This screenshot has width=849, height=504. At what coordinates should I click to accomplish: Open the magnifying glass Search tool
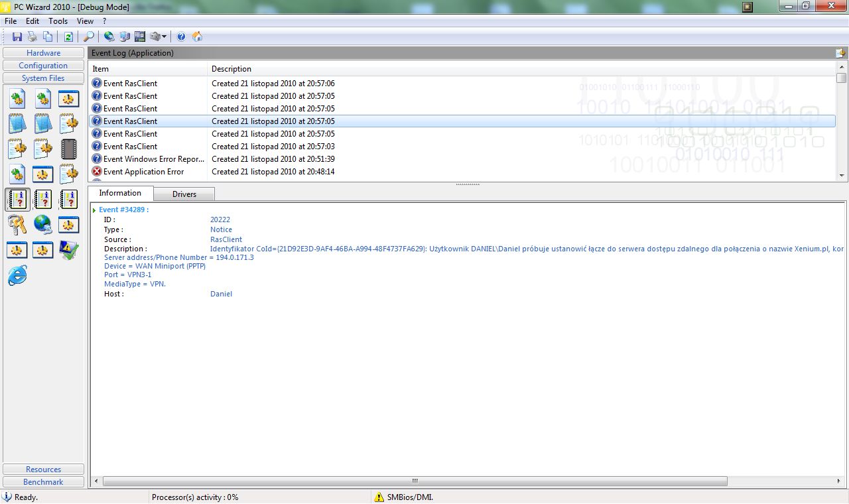tap(88, 36)
